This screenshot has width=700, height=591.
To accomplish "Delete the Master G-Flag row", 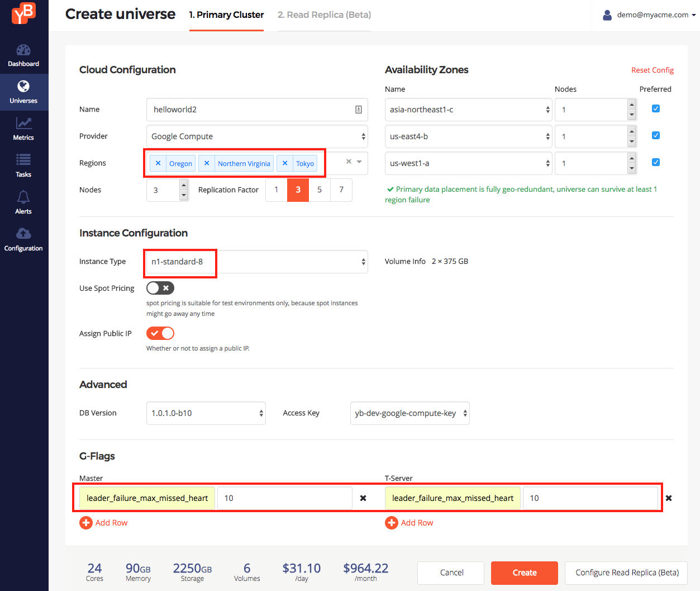I will pos(363,498).
